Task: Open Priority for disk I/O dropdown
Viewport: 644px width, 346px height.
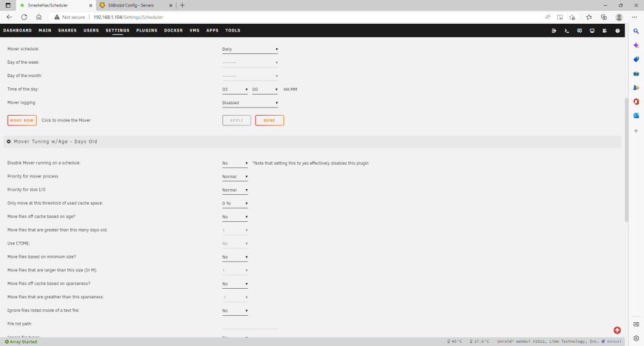Action: coord(235,190)
